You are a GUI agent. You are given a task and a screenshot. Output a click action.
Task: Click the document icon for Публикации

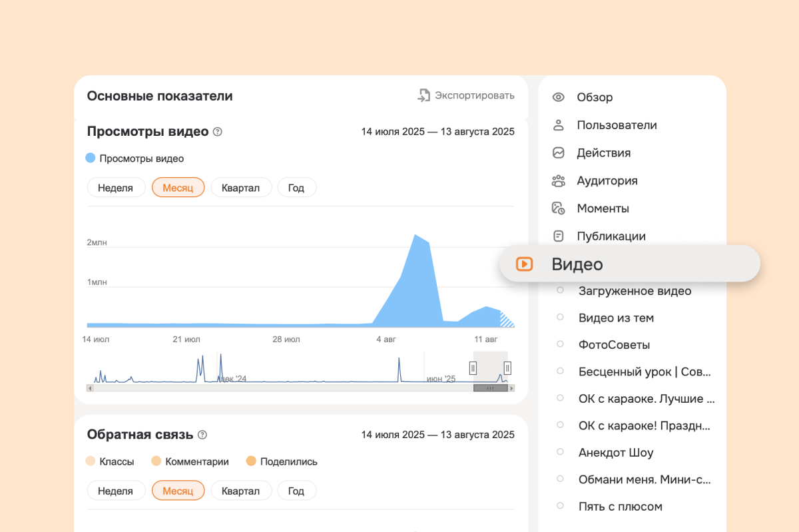(559, 236)
